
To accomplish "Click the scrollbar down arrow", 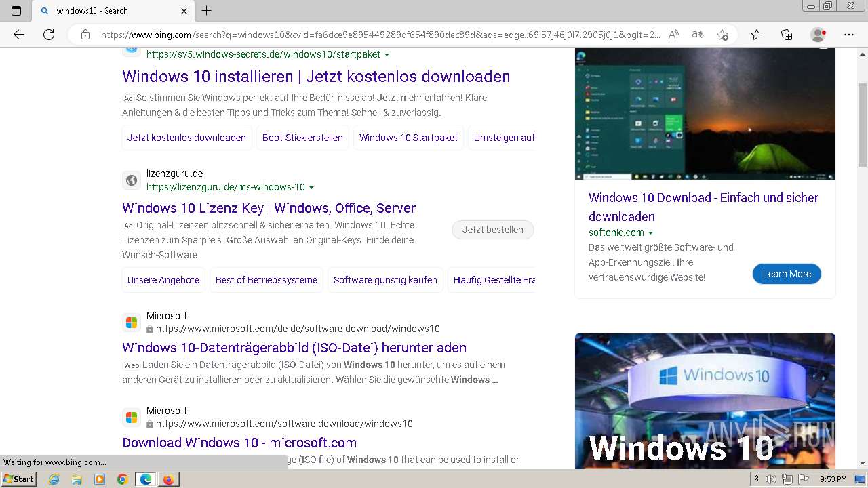I will click(863, 463).
